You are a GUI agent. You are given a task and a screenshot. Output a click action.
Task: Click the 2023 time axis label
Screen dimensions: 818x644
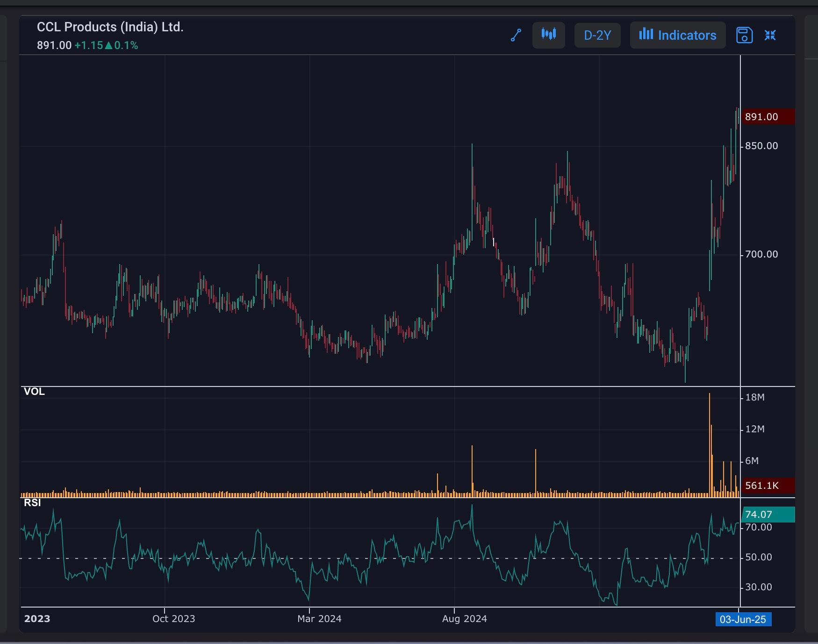pyautogui.click(x=37, y=619)
